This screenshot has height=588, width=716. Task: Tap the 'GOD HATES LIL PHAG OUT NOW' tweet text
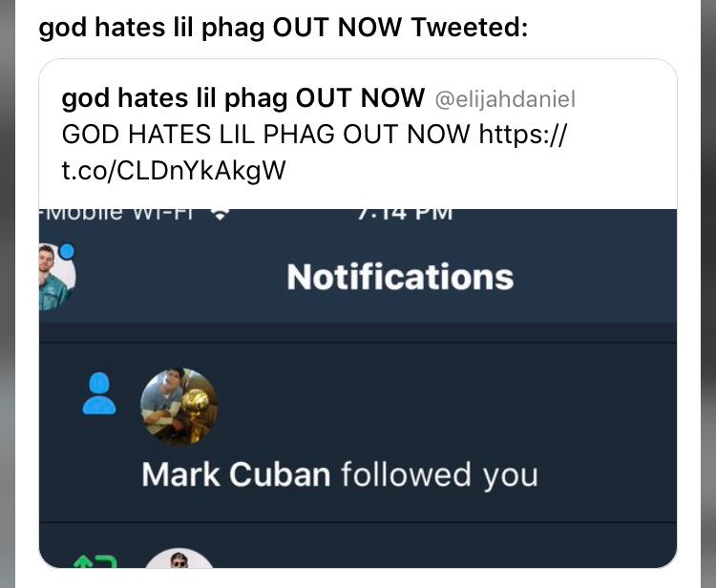[x=265, y=135]
